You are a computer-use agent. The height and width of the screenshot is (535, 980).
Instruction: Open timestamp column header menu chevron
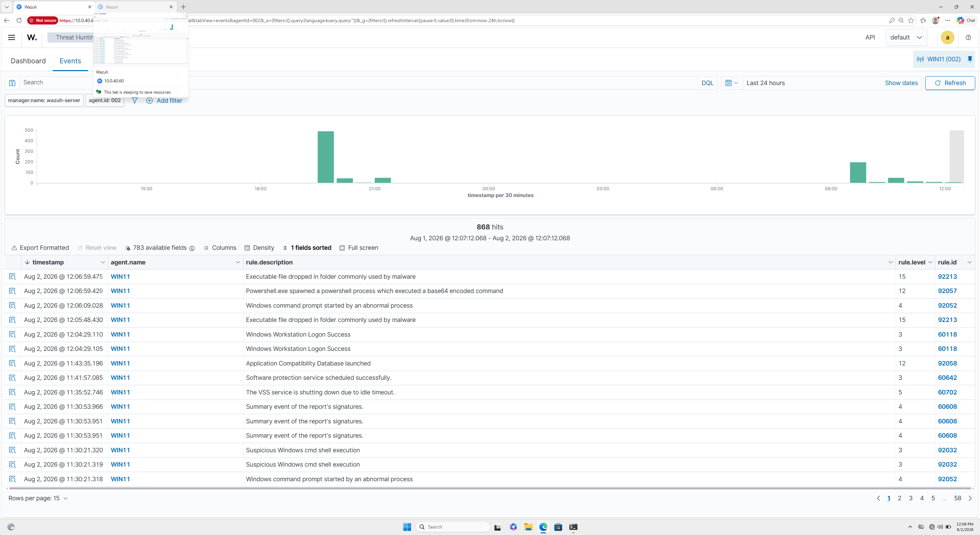(102, 262)
